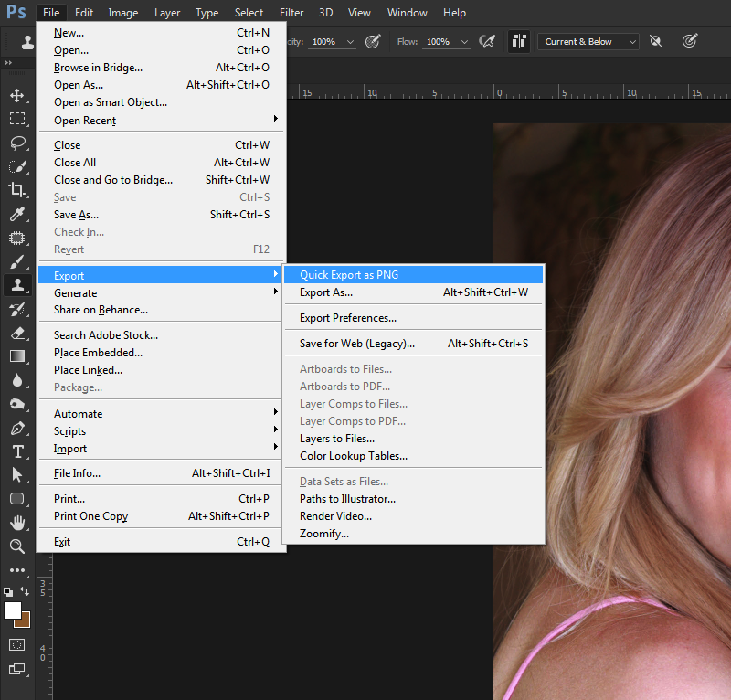731x700 pixels.
Task: Select the Horizontal Type tool
Action: [x=16, y=451]
